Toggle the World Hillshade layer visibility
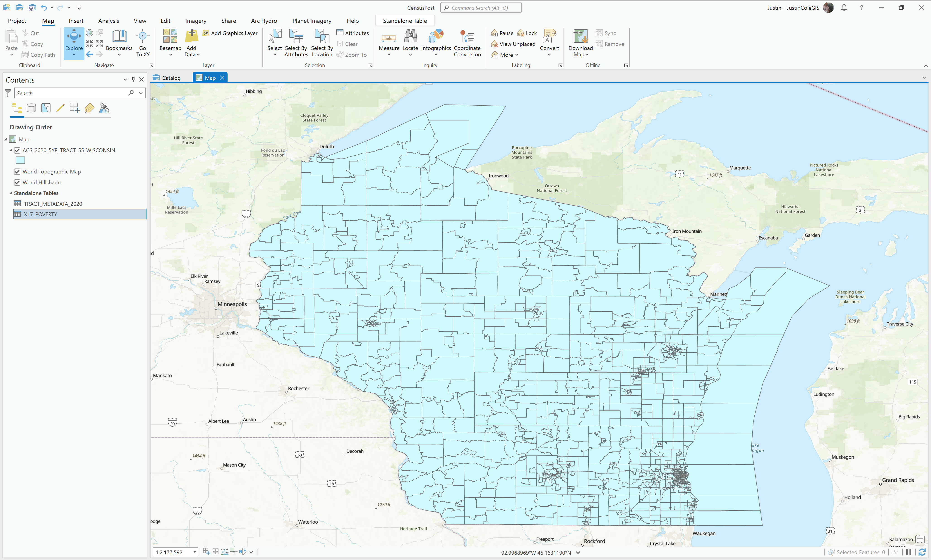Screen dimensions: 931x560 17,183
